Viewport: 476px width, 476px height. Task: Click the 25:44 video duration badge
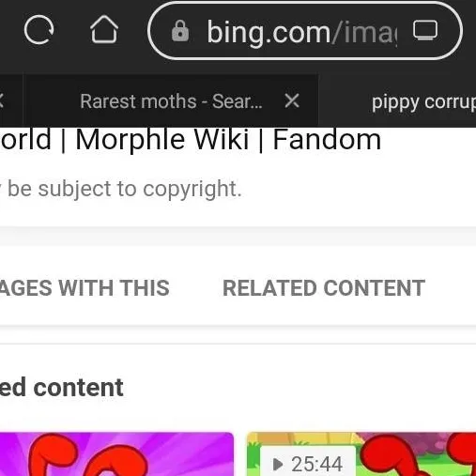click(x=308, y=462)
